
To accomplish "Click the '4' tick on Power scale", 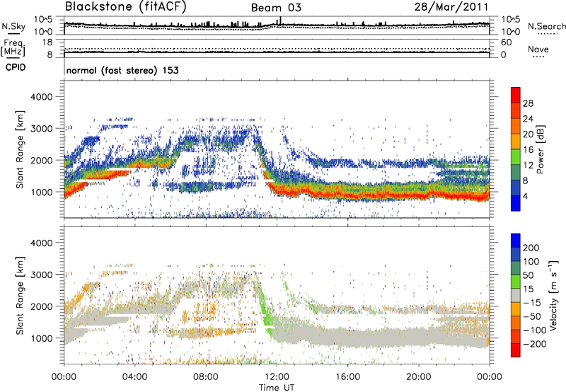I will coord(525,196).
